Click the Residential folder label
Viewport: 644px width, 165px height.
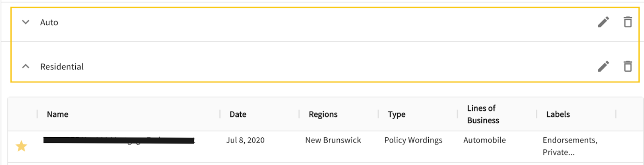(x=62, y=67)
